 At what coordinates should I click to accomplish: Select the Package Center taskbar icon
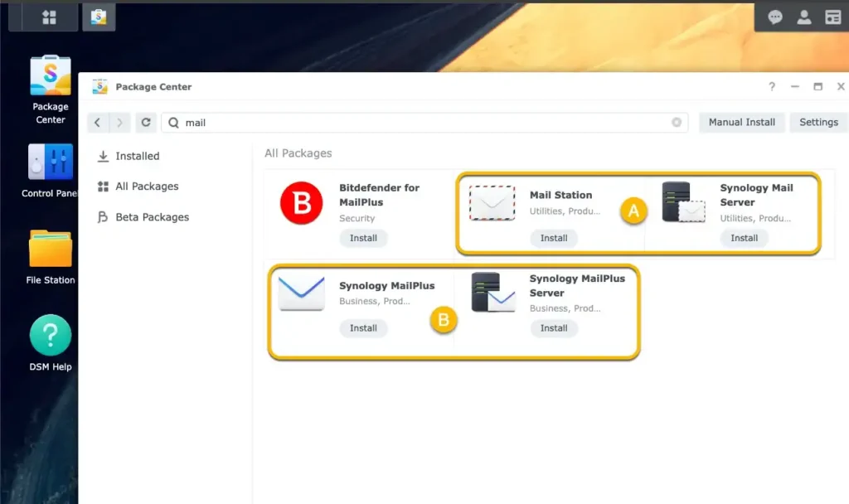(99, 17)
